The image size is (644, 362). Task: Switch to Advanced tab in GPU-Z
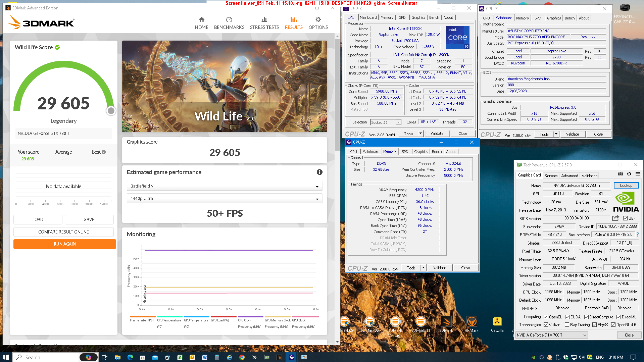point(569,175)
